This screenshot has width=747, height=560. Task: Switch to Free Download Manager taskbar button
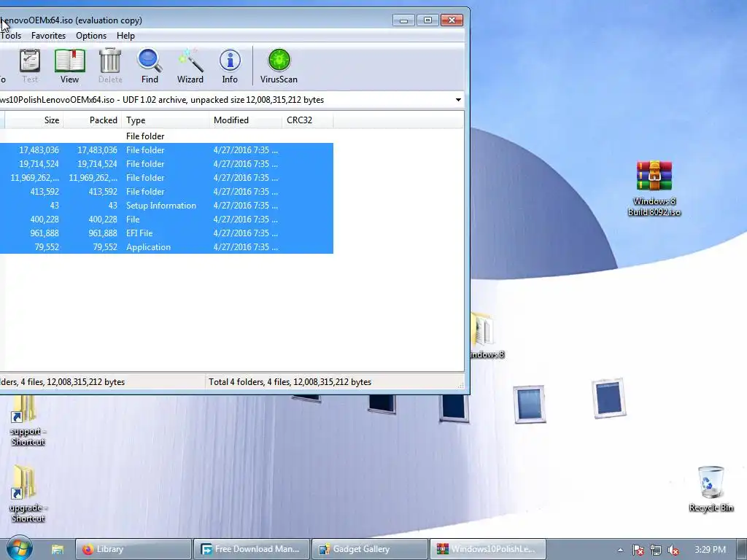252,549
